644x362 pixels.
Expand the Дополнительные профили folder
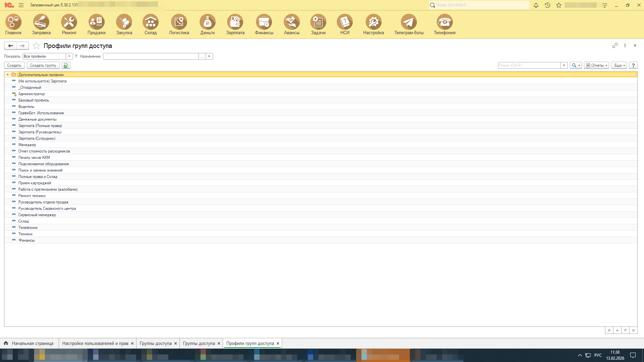tap(8, 75)
